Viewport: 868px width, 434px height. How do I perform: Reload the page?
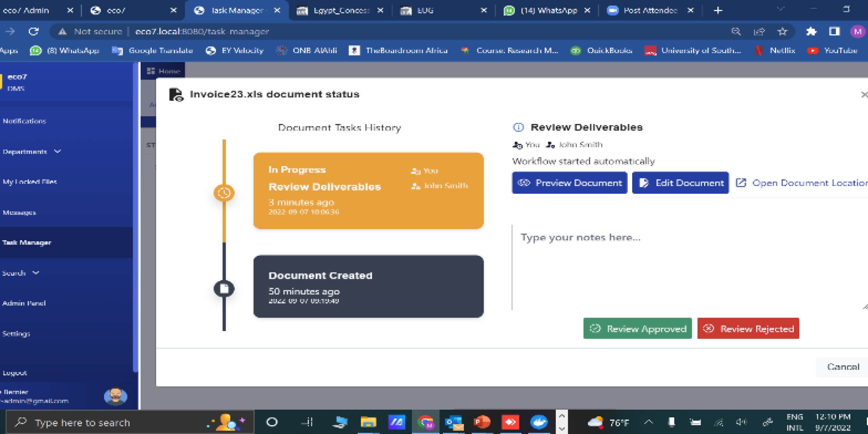point(33,32)
